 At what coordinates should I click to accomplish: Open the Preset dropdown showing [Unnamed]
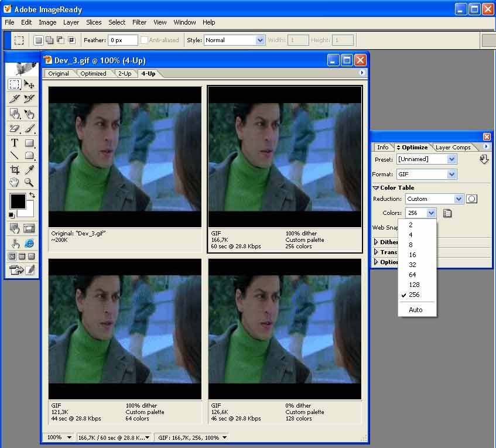(427, 159)
